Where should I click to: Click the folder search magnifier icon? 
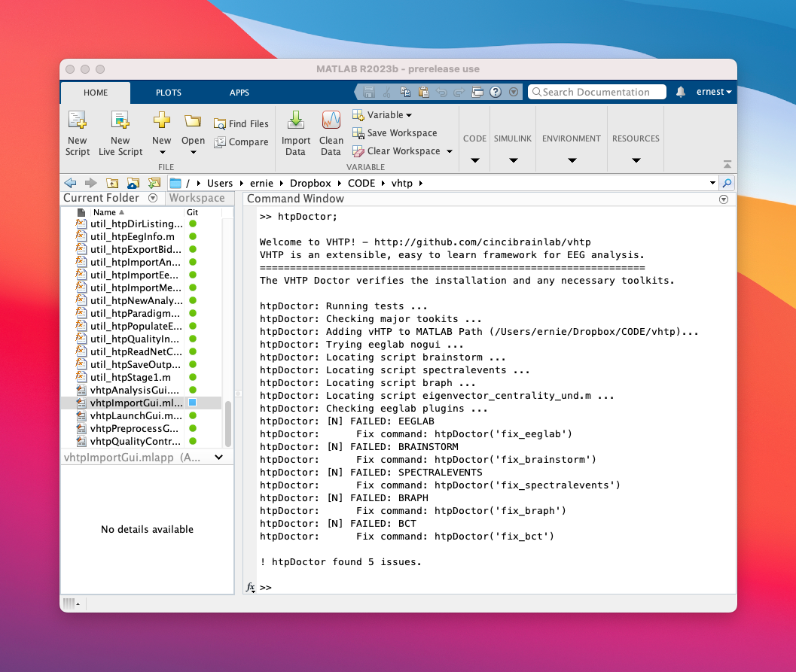727,183
